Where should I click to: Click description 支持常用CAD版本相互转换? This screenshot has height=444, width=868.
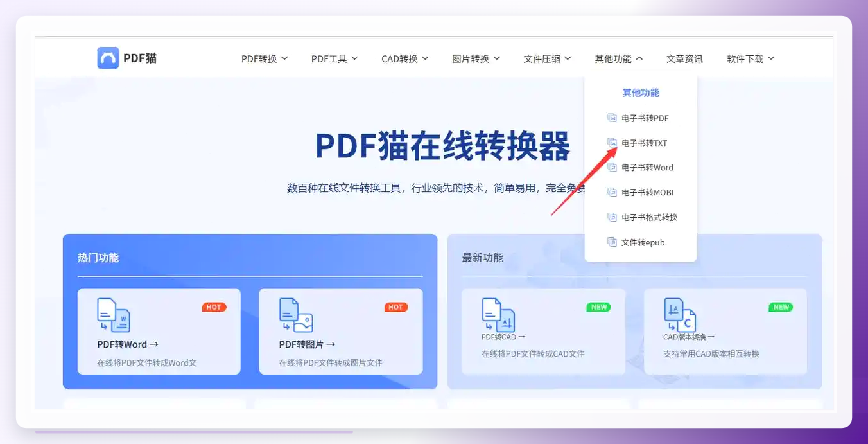[x=711, y=353]
